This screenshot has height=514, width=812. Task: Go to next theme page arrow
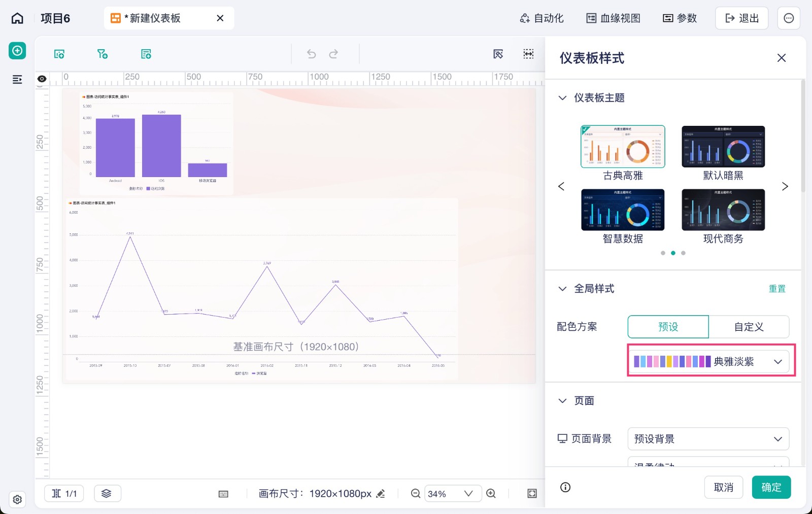[785, 186]
